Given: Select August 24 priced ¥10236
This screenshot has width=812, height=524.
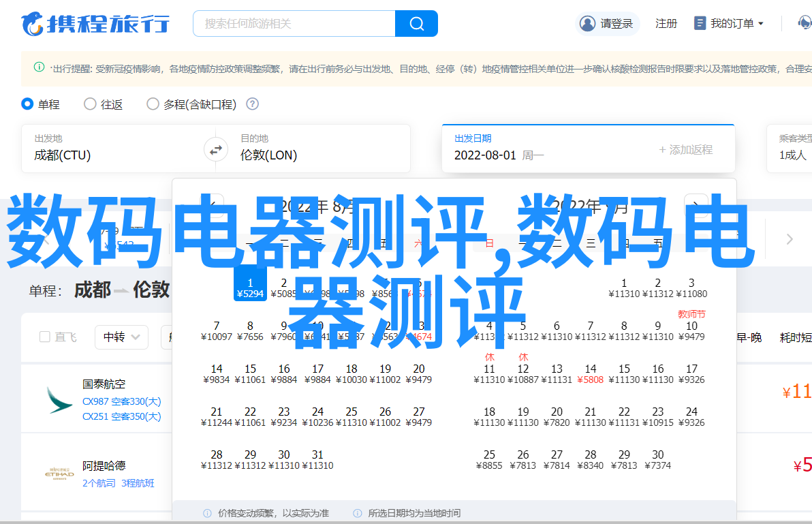Looking at the screenshot, I should click(317, 417).
